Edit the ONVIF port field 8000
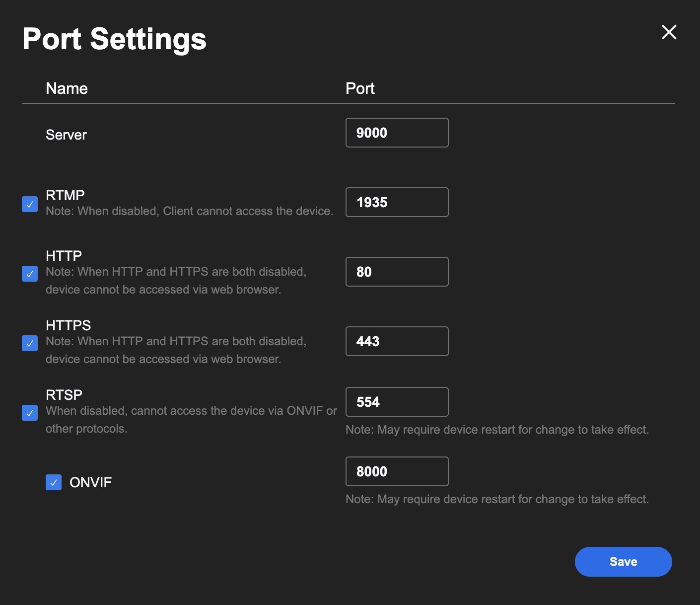Image resolution: width=700 pixels, height=605 pixels. tap(397, 471)
